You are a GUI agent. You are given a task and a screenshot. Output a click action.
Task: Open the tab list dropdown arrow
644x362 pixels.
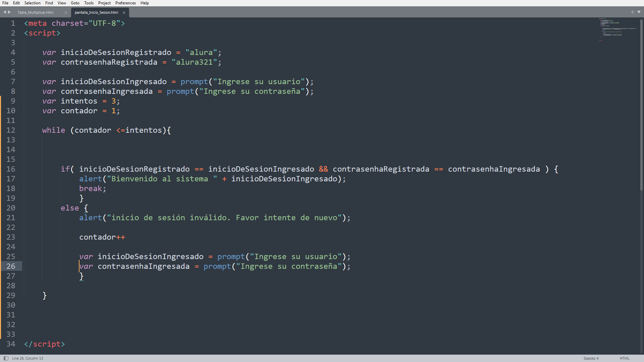click(639, 12)
